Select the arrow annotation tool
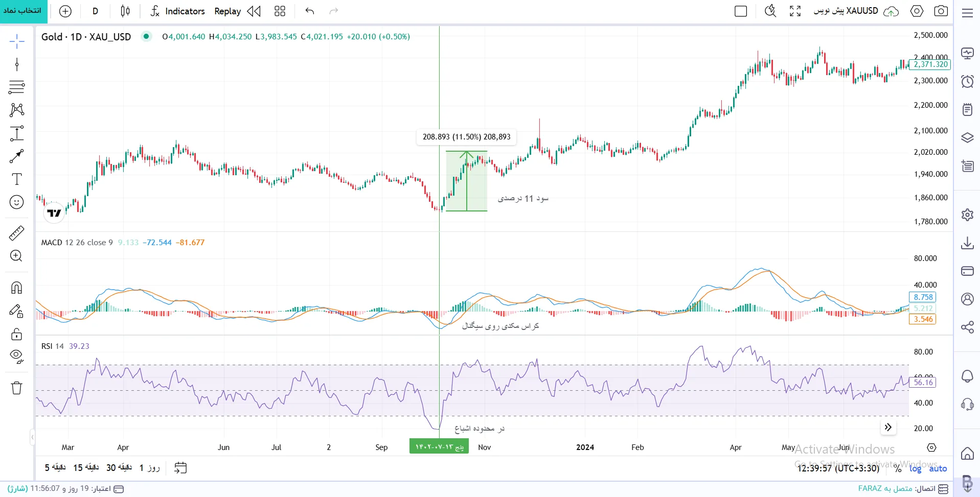The width and height of the screenshot is (980, 497). pos(17,156)
